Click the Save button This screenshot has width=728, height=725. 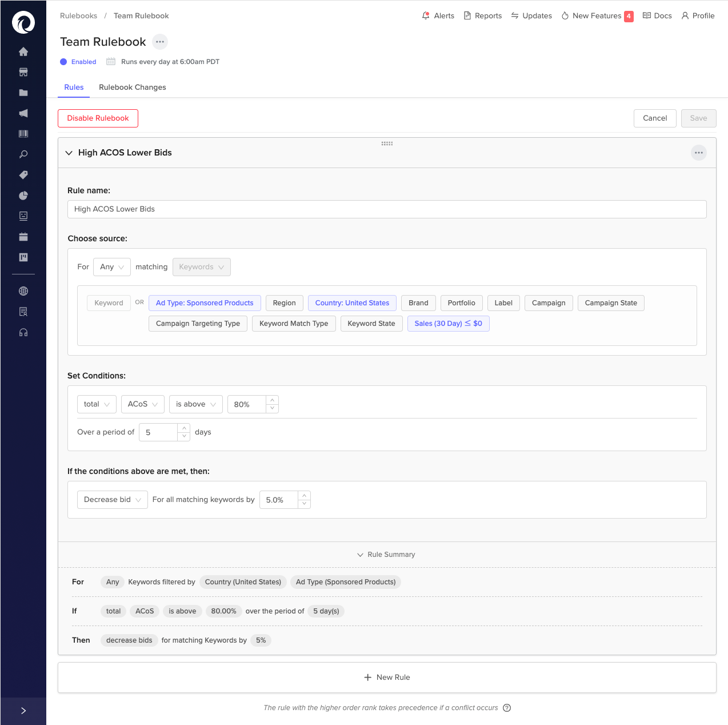pyautogui.click(x=698, y=118)
